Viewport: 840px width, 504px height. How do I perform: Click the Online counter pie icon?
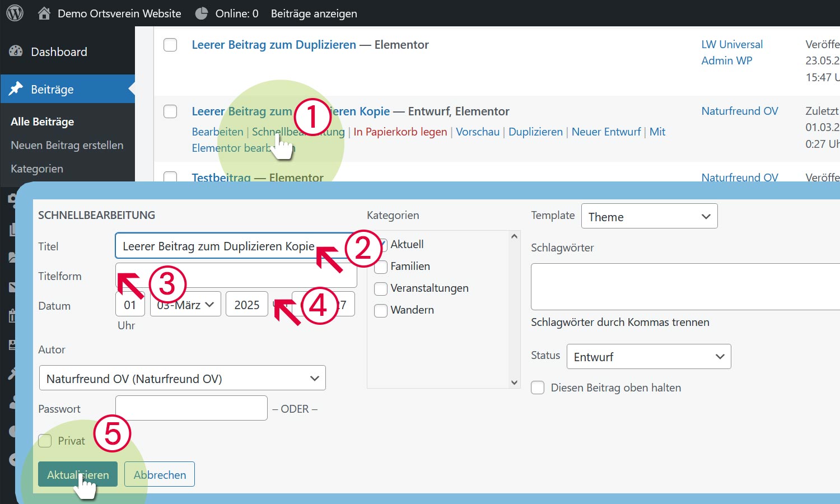pyautogui.click(x=202, y=13)
